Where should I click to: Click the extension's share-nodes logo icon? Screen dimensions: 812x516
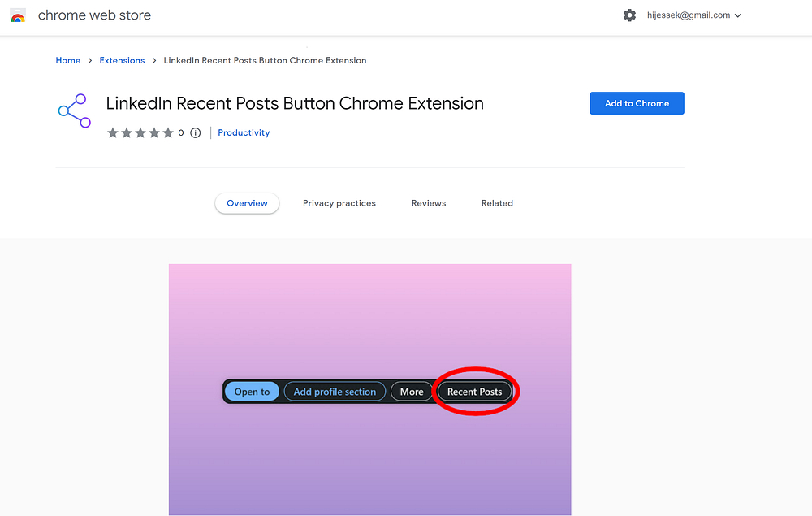[75, 111]
